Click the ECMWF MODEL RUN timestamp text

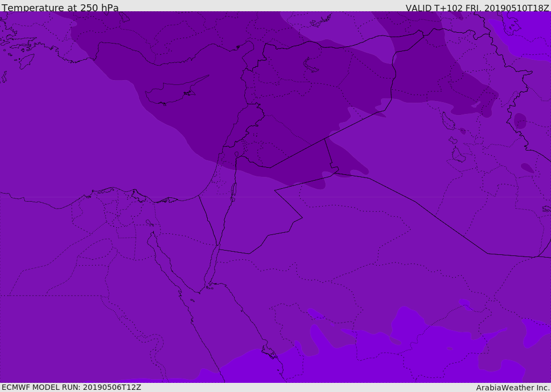71,387
